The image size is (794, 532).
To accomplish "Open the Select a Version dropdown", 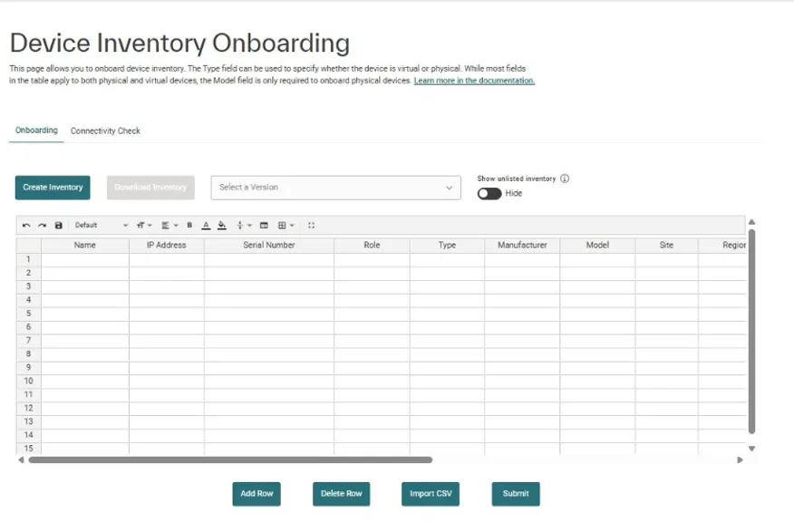I will pyautogui.click(x=335, y=188).
